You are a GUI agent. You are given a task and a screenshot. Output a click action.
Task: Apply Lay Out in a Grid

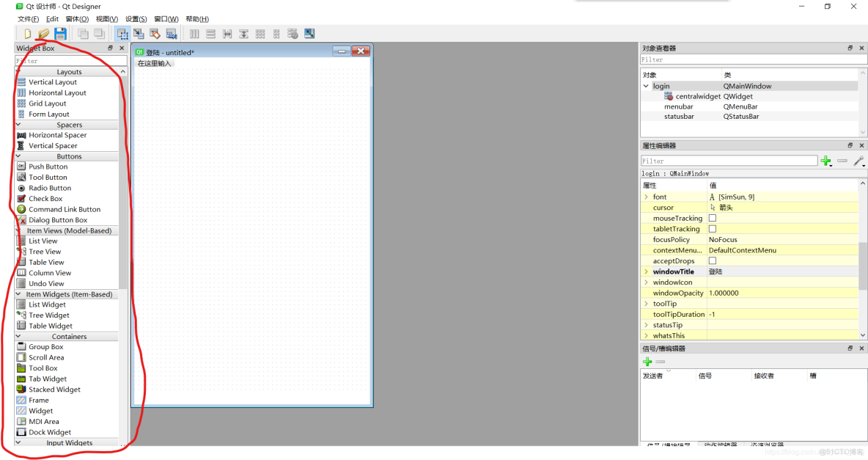pos(260,34)
